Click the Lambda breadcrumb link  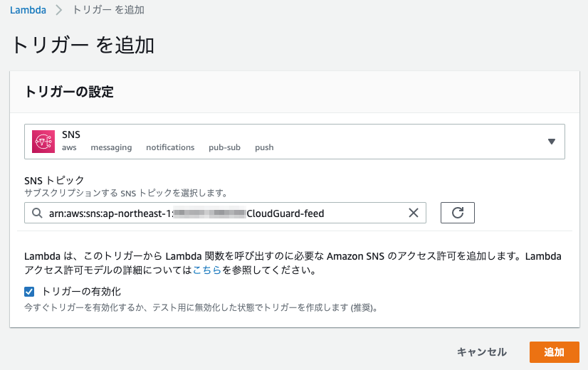coord(28,10)
